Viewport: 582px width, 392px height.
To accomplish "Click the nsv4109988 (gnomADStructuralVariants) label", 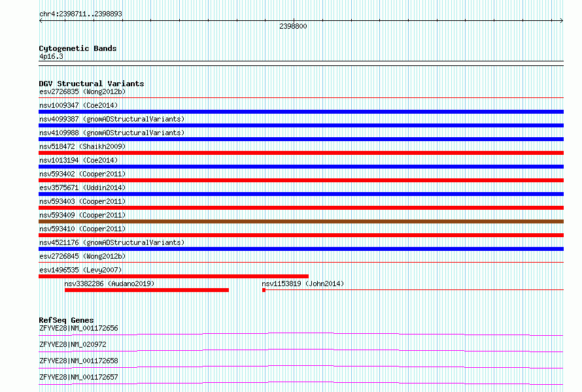I will [112, 133].
